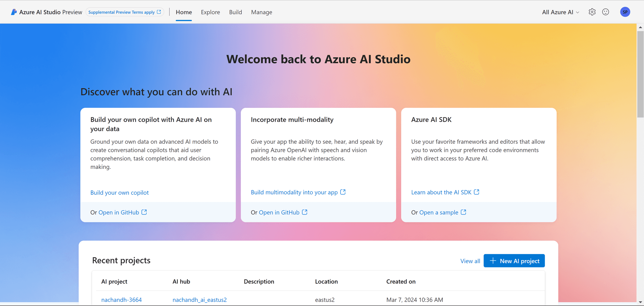The image size is (644, 306).
Task: Click external icon beside Build multimodality into your app
Action: [x=343, y=192]
